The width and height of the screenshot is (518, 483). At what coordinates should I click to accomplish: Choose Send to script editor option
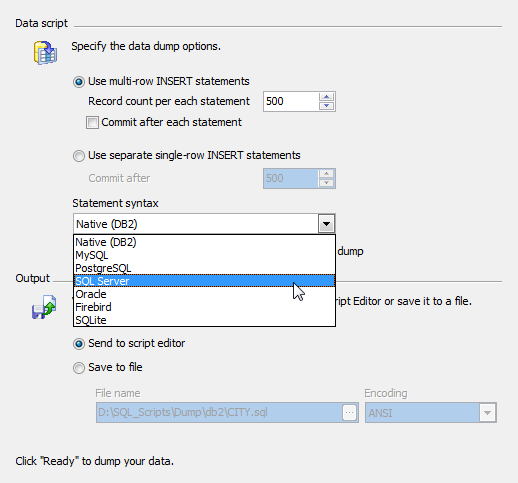pyautogui.click(x=129, y=344)
